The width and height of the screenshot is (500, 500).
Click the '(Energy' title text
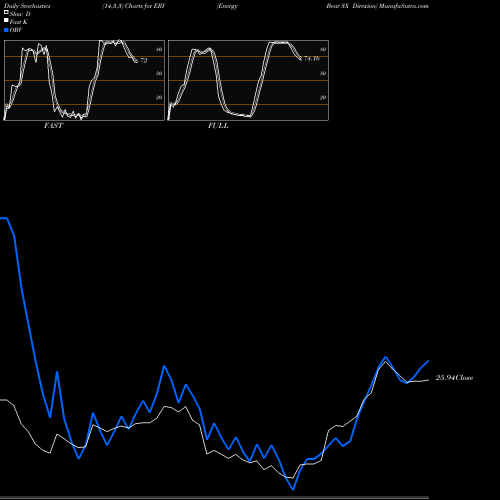click(x=227, y=6)
